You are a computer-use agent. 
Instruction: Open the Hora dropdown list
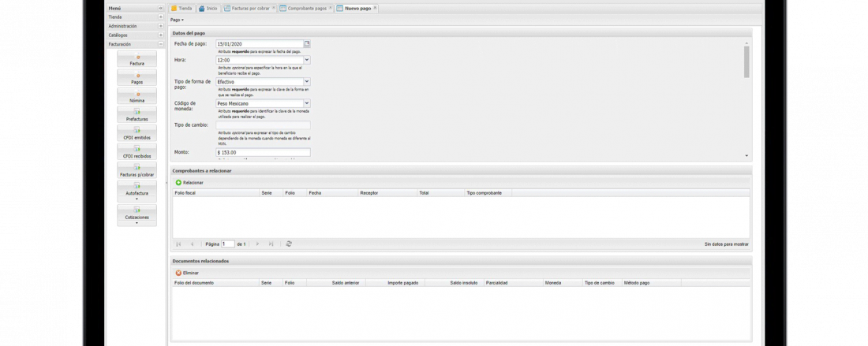[x=307, y=60]
